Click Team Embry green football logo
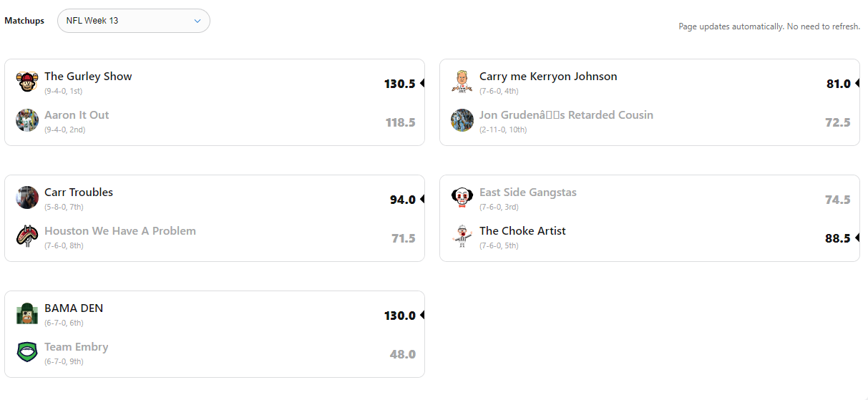The image size is (868, 400). coord(27,352)
